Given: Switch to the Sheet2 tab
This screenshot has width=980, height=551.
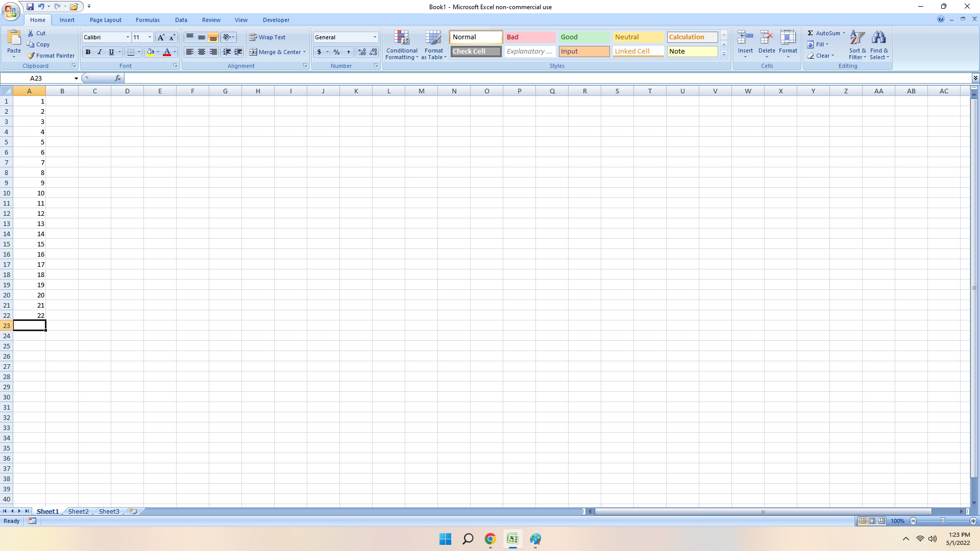Looking at the screenshot, I should (78, 511).
